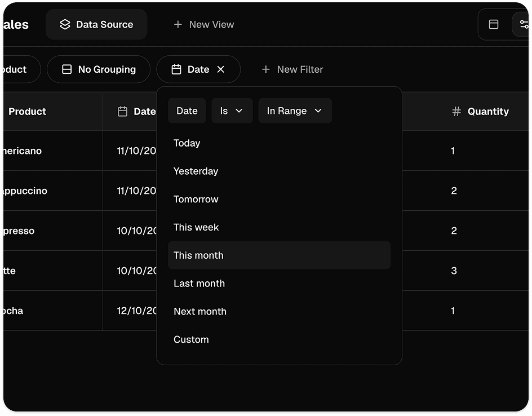
Task: Click the calendar icon in the Date filter chip
Action: [x=176, y=69]
